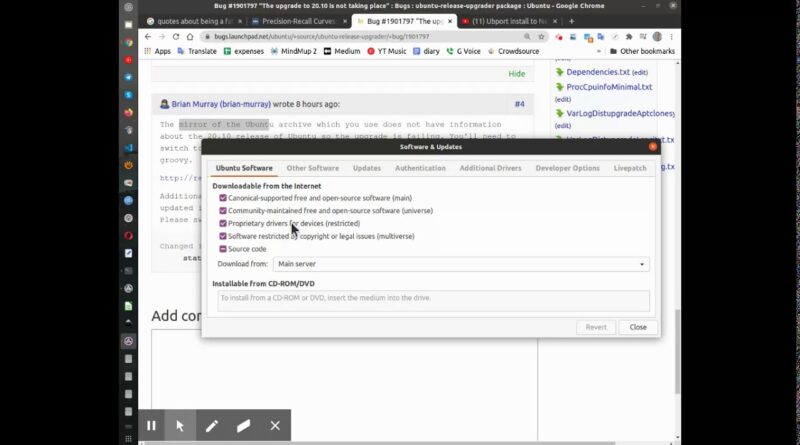Click the Chrome profile avatar
This screenshot has height=445, width=800.
point(658,37)
